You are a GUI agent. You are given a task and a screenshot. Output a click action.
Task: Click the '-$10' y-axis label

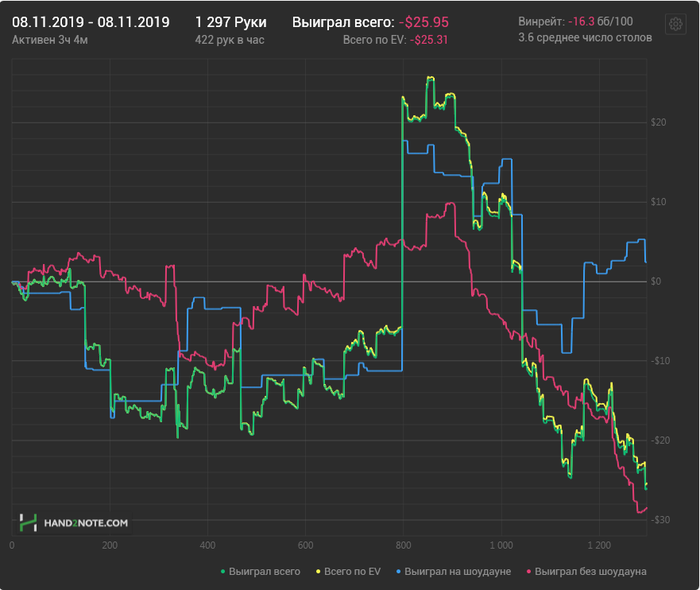click(660, 361)
